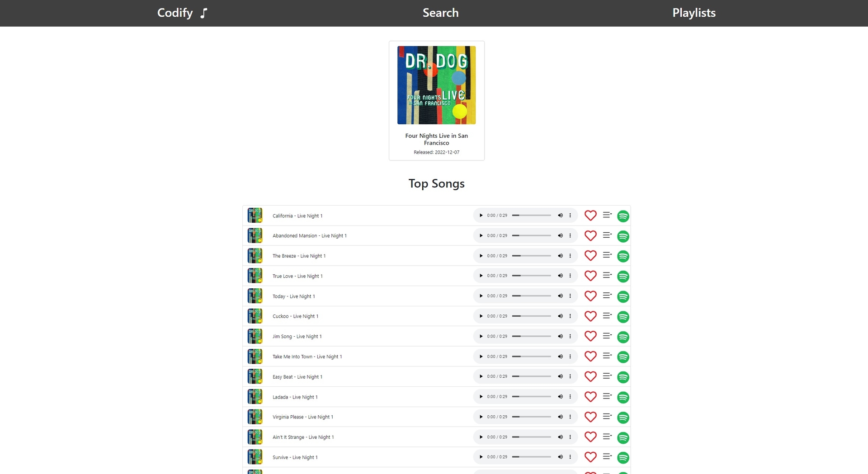The height and width of the screenshot is (474, 868).
Task: Seek within the Ladada preview progress bar
Action: (x=532, y=397)
